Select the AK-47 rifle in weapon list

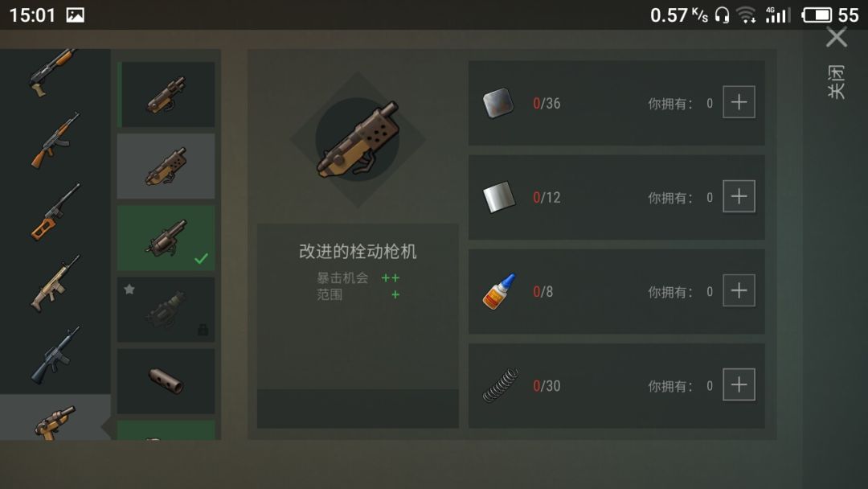point(55,140)
